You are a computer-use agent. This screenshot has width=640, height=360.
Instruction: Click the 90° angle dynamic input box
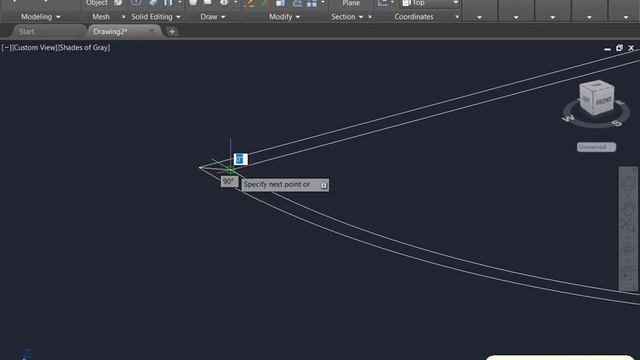pos(229,181)
